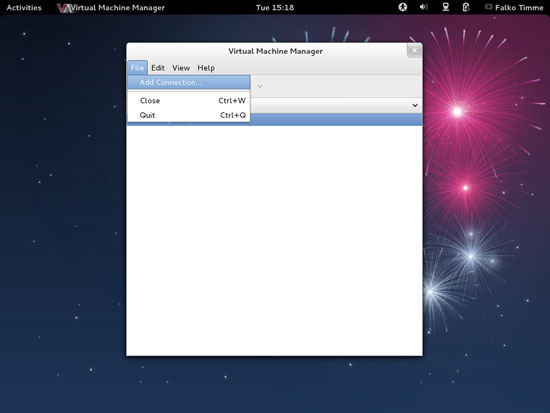Select the highlighted blue connection row
This screenshot has height=413, width=550.
336,119
